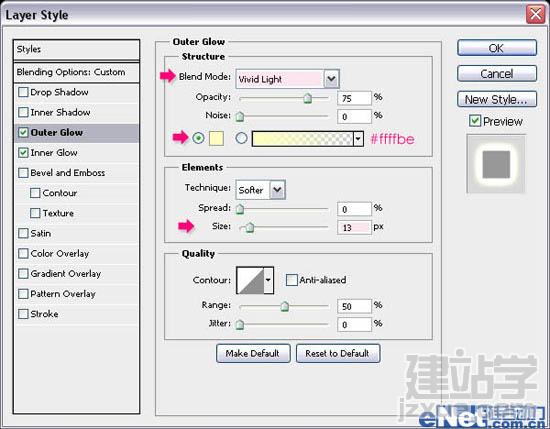This screenshot has width=550, height=429.
Task: Click the New Style button
Action: point(497,99)
